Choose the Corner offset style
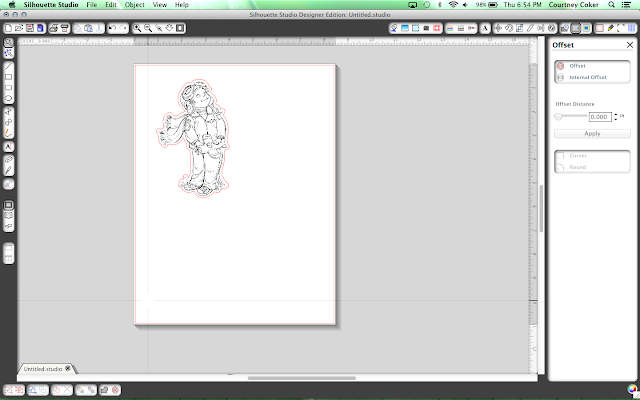This screenshot has height=400, width=640. pyautogui.click(x=592, y=156)
